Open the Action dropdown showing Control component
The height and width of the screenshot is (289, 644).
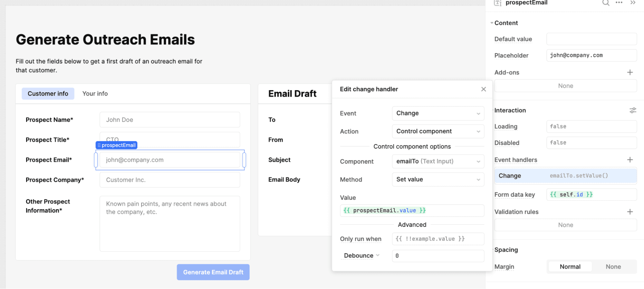pos(438,131)
